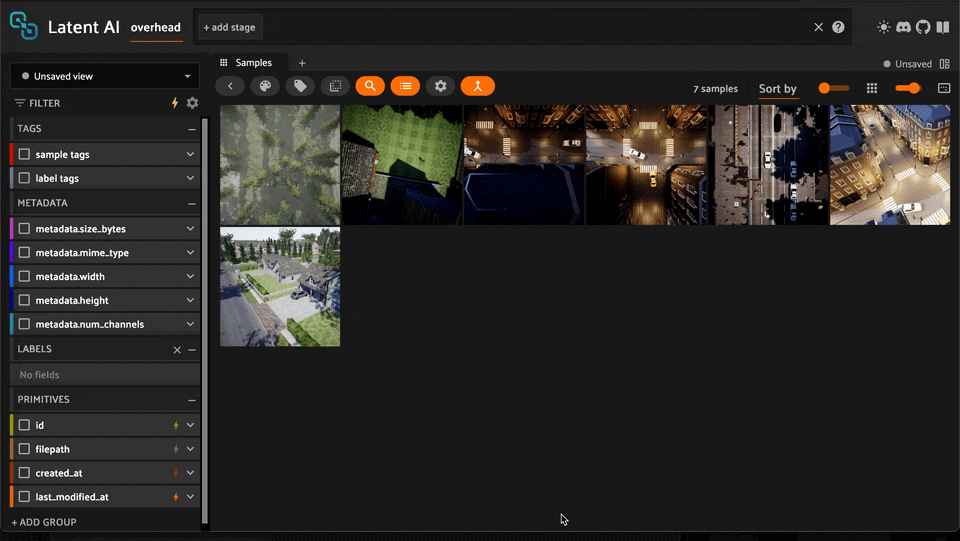
Task: Expand the metadata.height filter chevron
Action: [190, 300]
